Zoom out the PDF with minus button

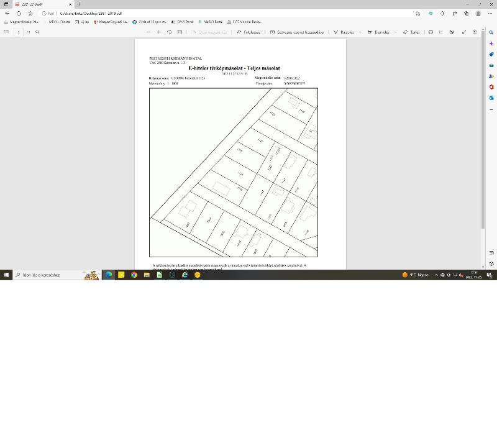pyautogui.click(x=148, y=32)
